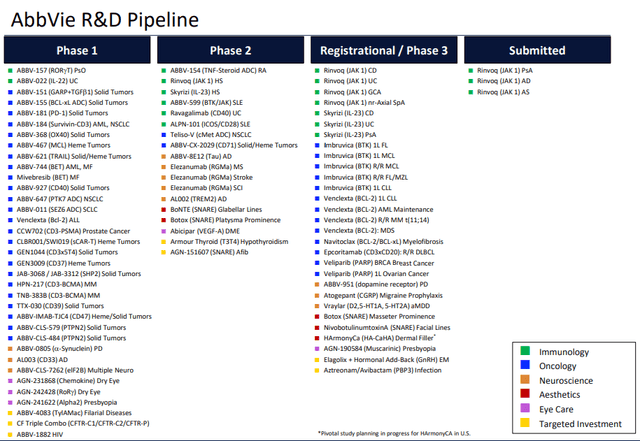This screenshot has height=441, width=640.
Task: Select Ravagalimab (CD40) UC entry
Action: click(205, 113)
